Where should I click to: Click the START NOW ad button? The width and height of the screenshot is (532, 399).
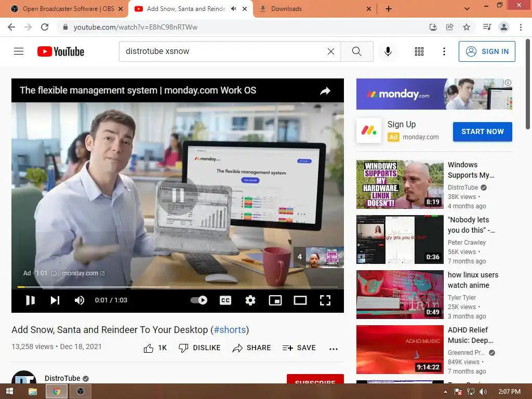483,131
